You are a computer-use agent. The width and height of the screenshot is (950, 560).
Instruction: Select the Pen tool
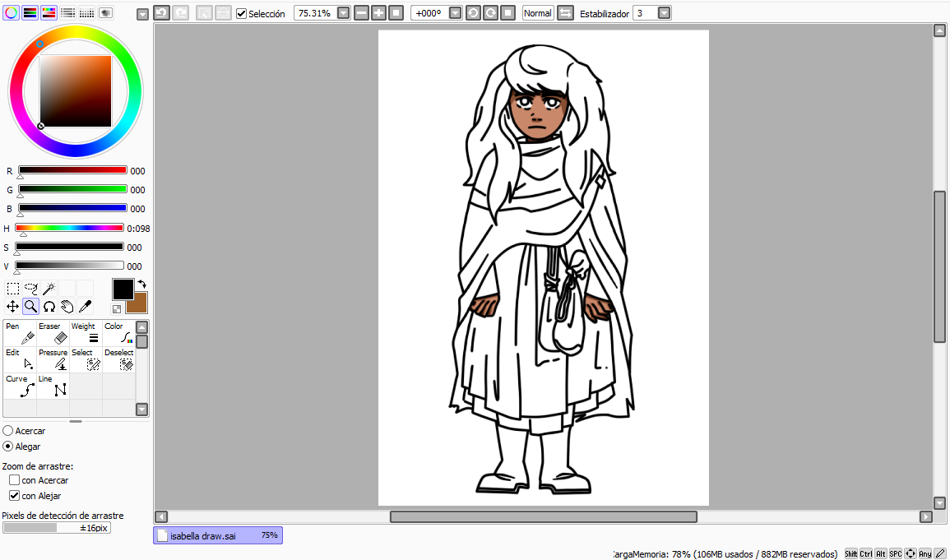(x=20, y=333)
